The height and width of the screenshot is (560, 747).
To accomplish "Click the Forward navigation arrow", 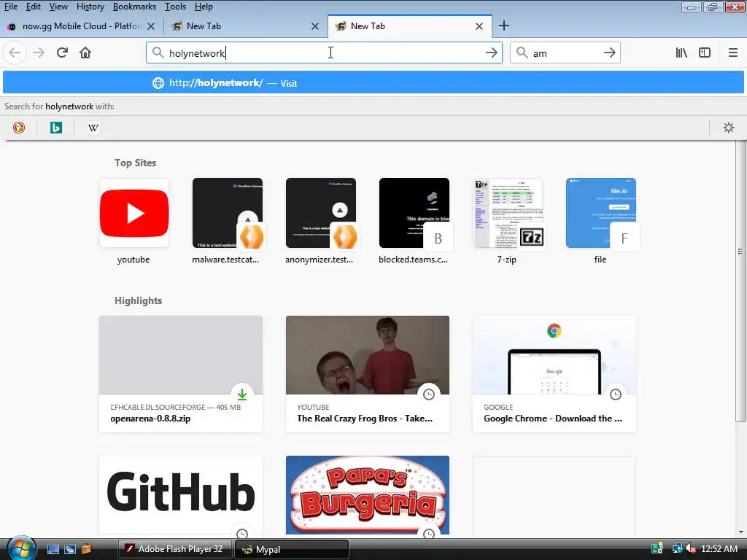I will pos(39,52).
